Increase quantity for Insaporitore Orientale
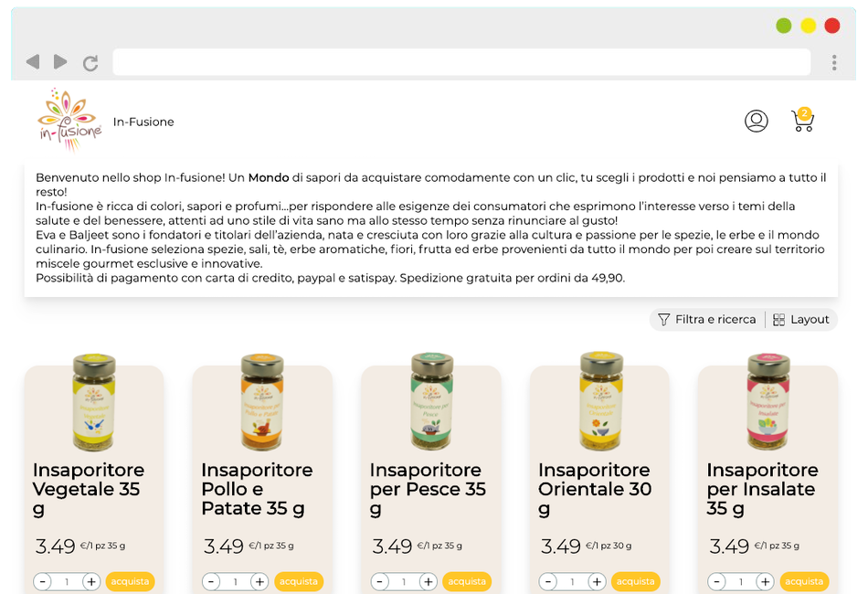Image resolution: width=868 pixels, height=594 pixels. pos(597,582)
